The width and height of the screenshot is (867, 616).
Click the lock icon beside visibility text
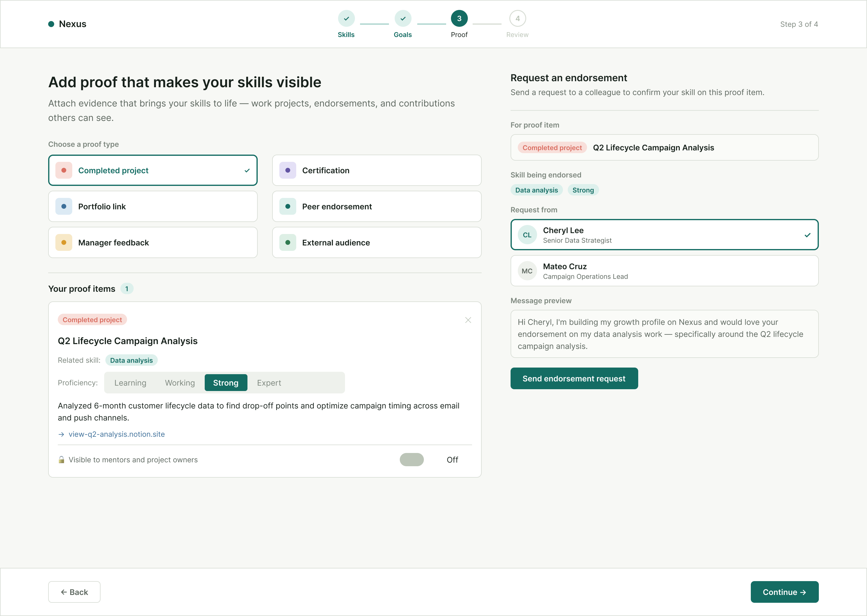(61, 460)
